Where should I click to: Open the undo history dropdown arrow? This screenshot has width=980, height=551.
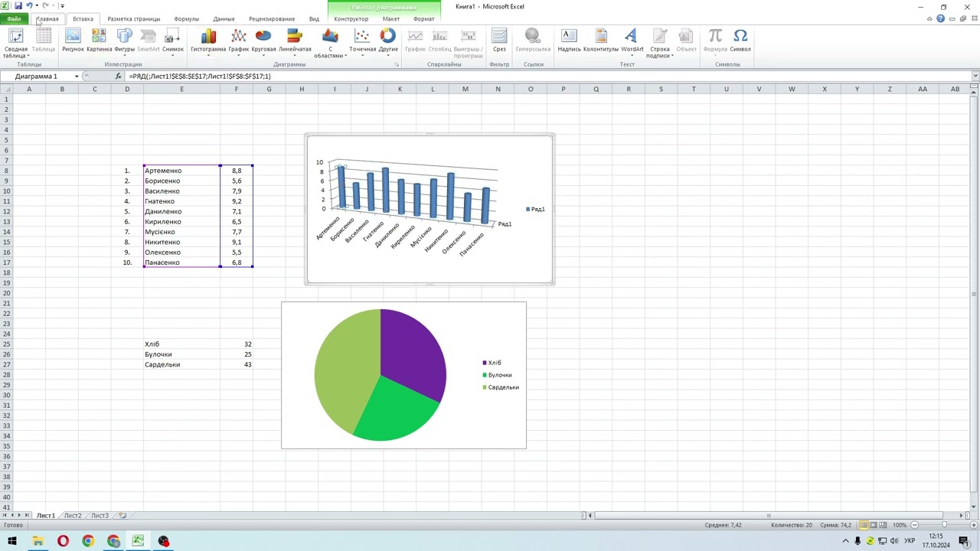coord(37,5)
